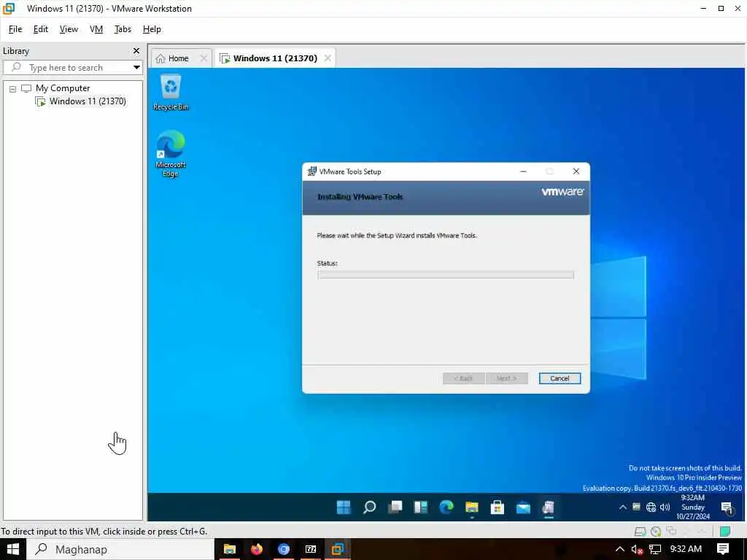Click the hard disk device status icon
The width and height of the screenshot is (747, 560).
(x=640, y=531)
